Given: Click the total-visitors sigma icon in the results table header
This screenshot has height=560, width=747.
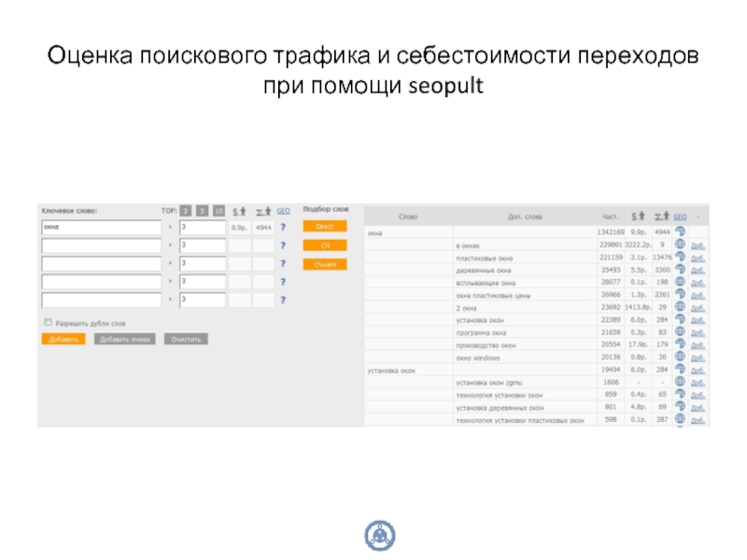Looking at the screenshot, I should coord(662,217).
